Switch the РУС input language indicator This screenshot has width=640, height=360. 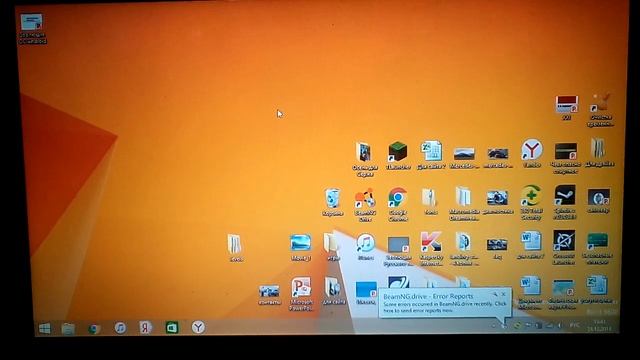coord(574,325)
